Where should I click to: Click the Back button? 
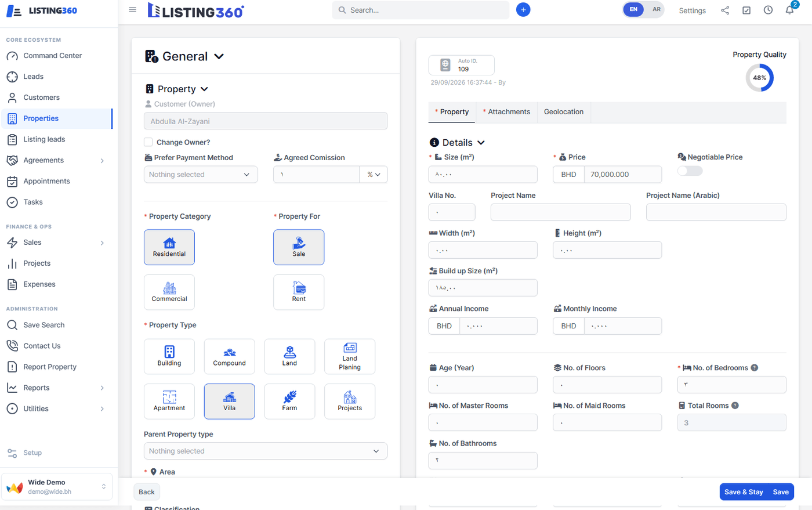point(147,492)
